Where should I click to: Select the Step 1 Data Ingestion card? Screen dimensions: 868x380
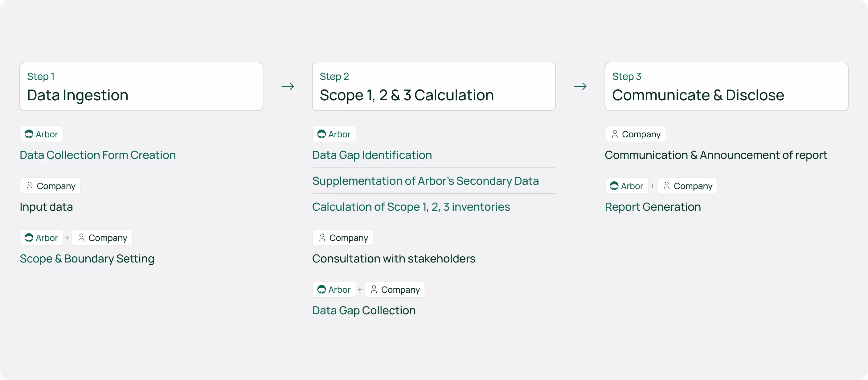point(141,86)
